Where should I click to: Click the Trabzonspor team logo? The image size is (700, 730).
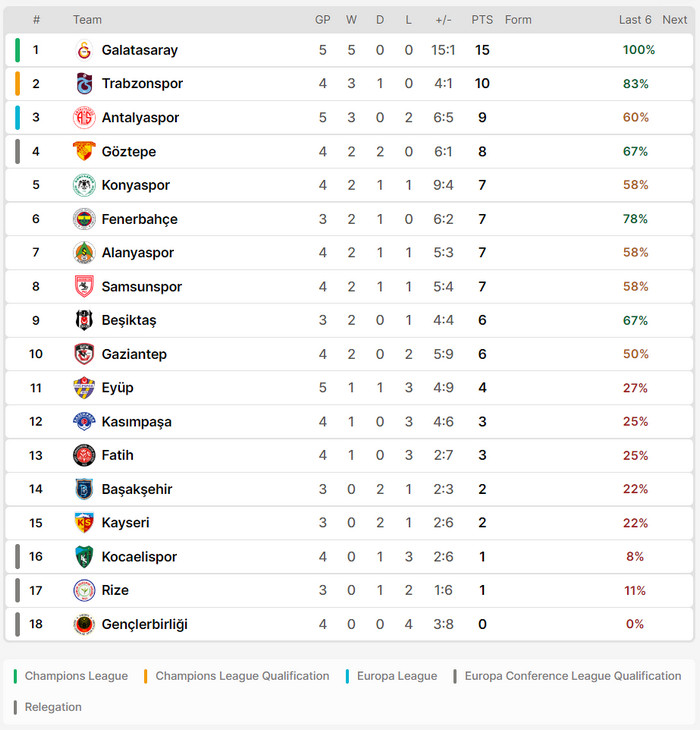click(84, 84)
